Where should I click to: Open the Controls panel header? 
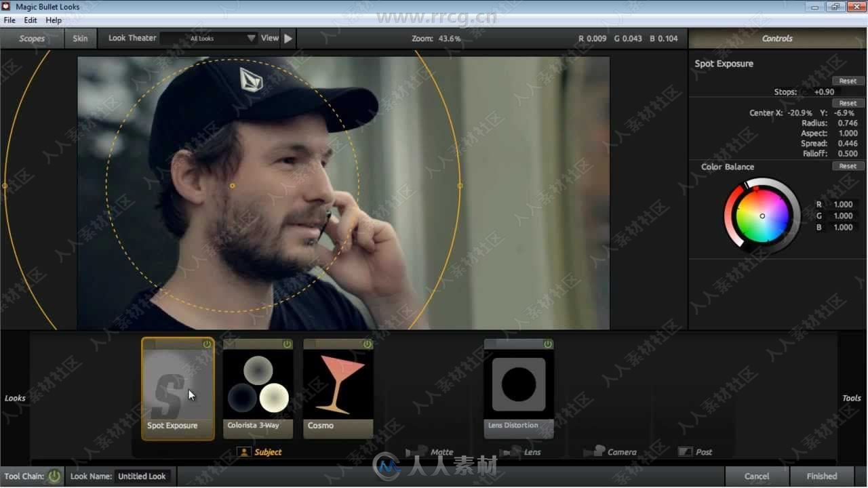pyautogui.click(x=777, y=39)
